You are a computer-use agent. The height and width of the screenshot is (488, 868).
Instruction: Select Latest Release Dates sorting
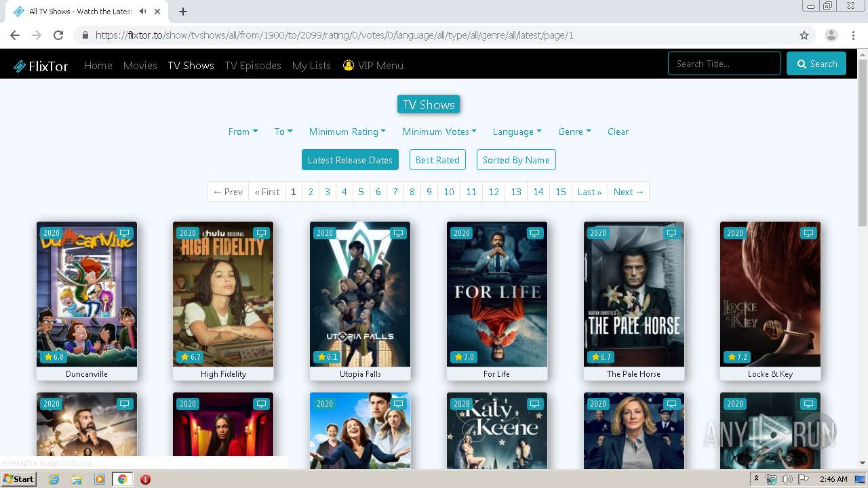click(x=350, y=160)
